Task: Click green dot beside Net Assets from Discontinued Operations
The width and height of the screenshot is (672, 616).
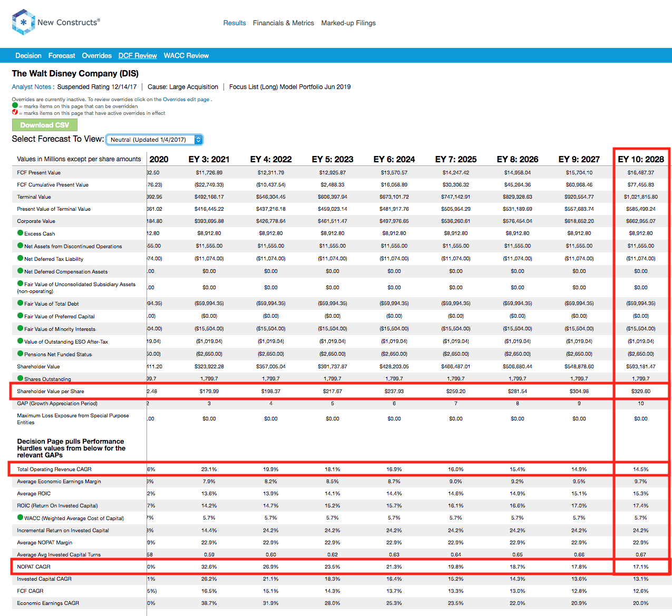Action: click(21, 246)
